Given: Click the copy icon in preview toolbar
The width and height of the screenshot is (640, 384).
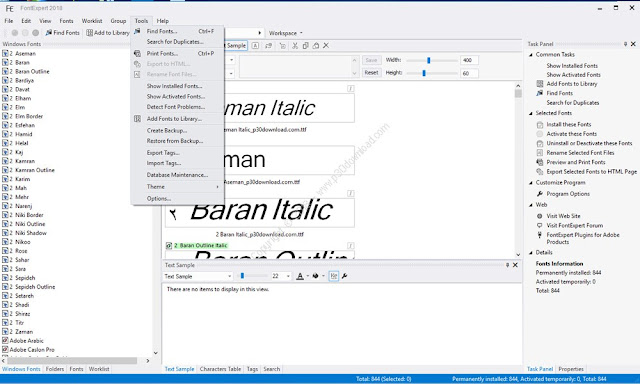Looking at the screenshot, I should click(x=305, y=46).
